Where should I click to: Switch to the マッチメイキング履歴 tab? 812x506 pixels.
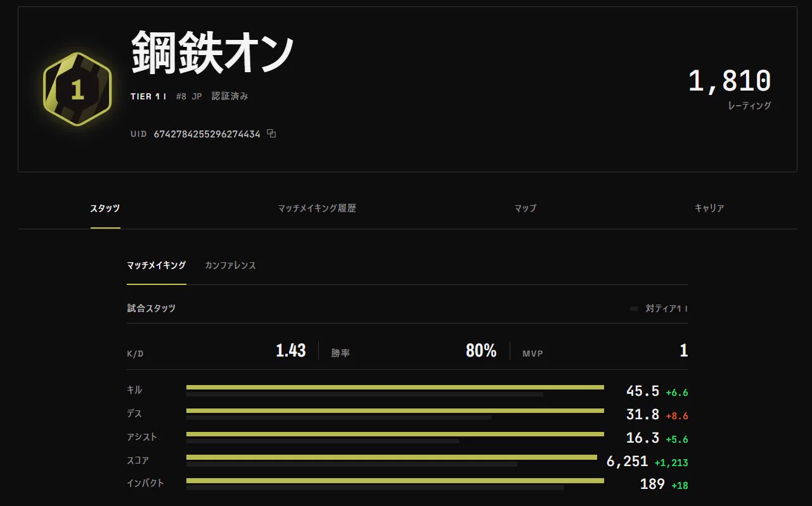pyautogui.click(x=317, y=208)
